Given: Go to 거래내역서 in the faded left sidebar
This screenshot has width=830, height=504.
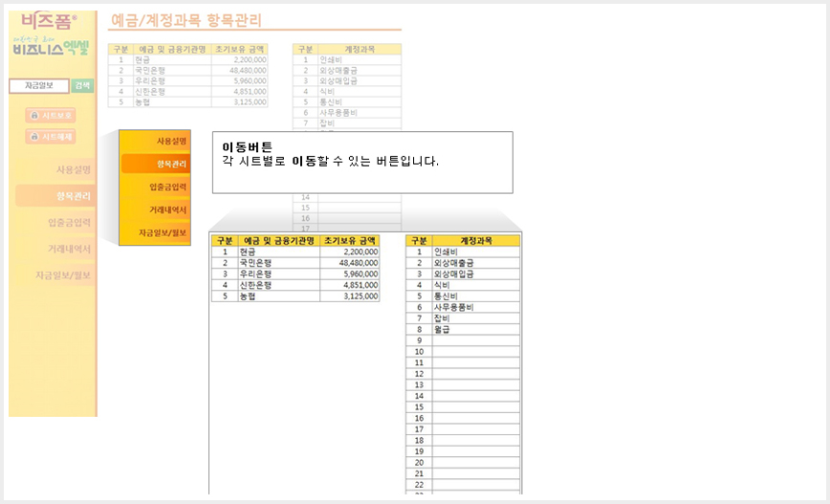Looking at the screenshot, I should point(70,249).
